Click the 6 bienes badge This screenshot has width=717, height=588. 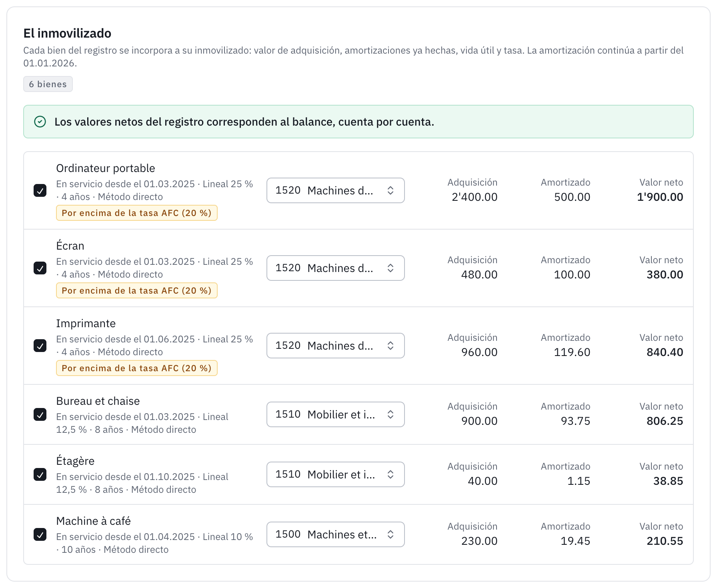(48, 84)
